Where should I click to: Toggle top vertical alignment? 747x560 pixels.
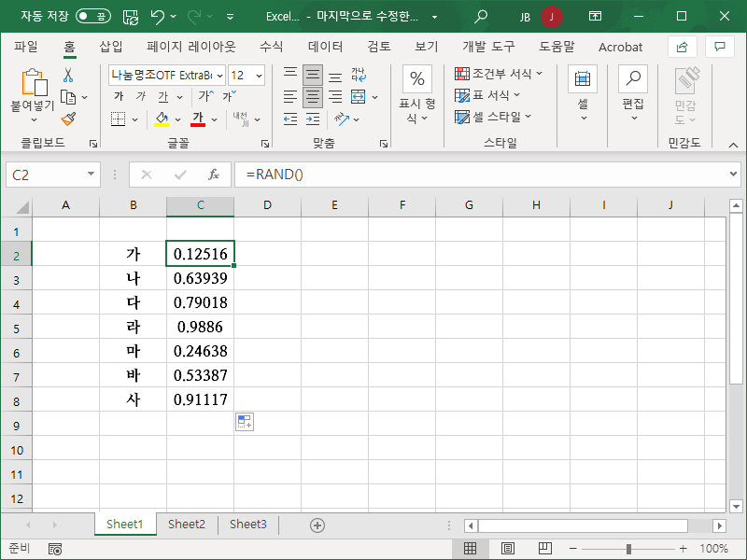[290, 75]
